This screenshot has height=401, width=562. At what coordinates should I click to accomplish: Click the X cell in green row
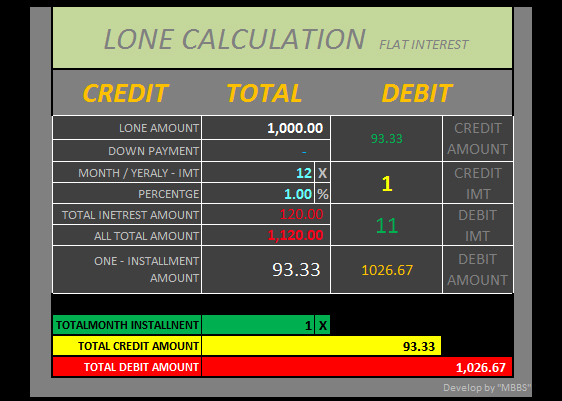click(x=323, y=325)
